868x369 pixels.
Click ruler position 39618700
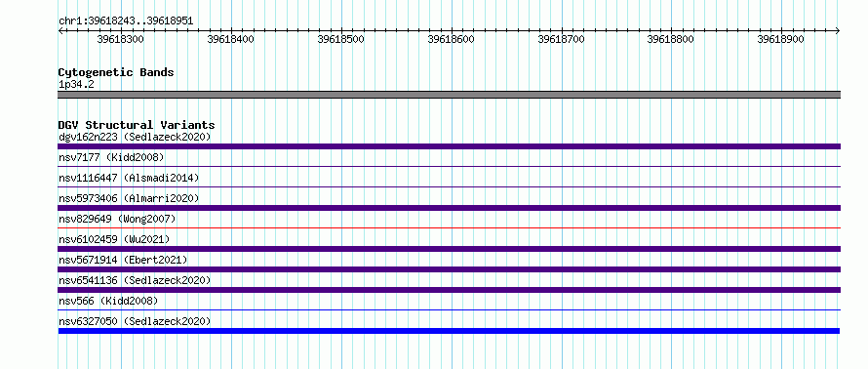coord(562,39)
